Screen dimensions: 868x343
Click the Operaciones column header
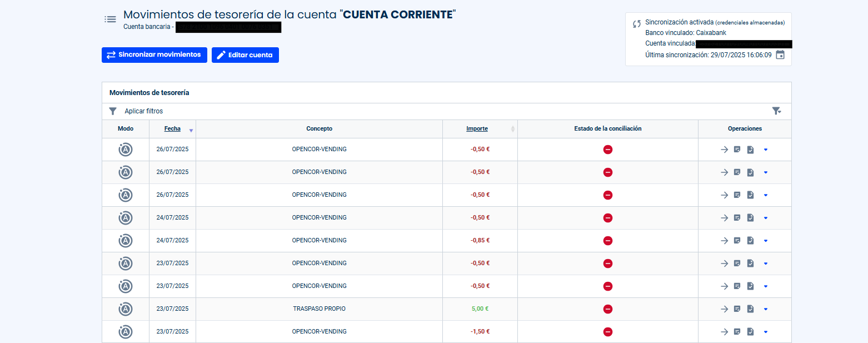pos(745,128)
